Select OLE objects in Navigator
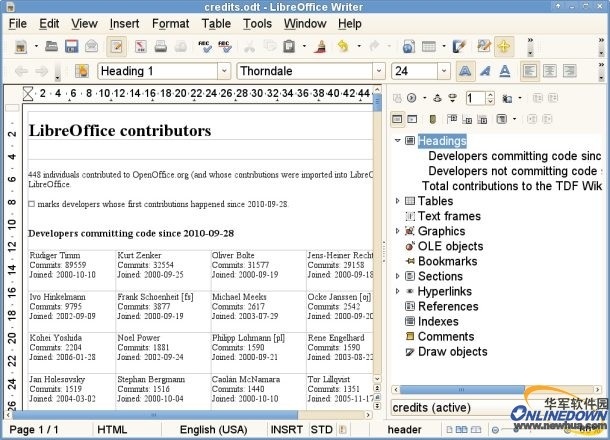The image size is (610, 440). pos(450,246)
